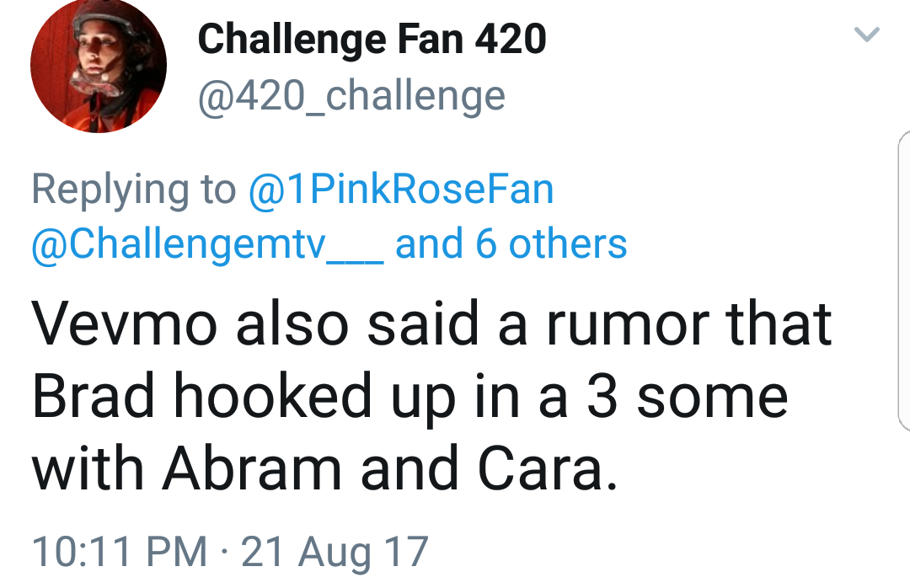Click the Challenge Fan 420 display name
The height and width of the screenshot is (588, 910).
coord(372,39)
